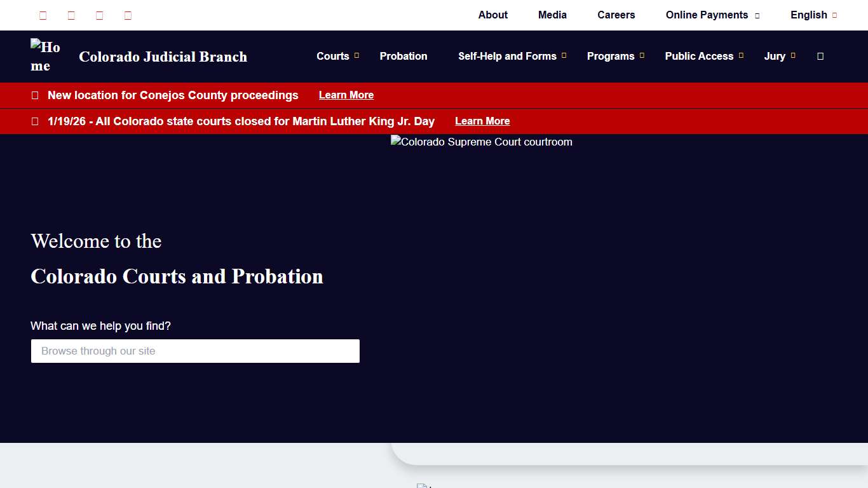
Task: Click the second social media icon at top left
Action: coord(71,15)
